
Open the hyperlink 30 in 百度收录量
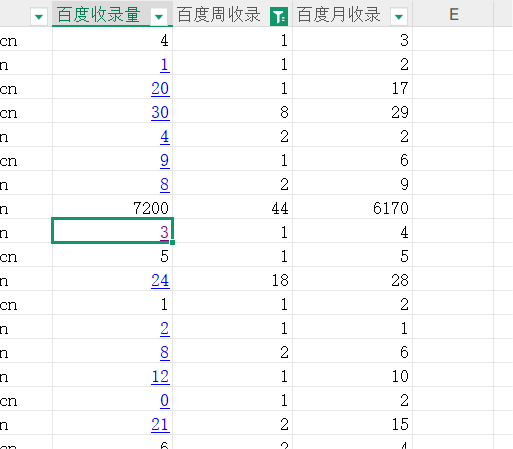(x=160, y=113)
